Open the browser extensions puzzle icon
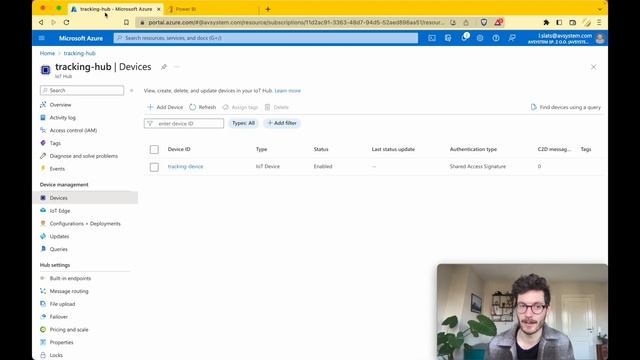The image size is (640, 360). click(546, 22)
